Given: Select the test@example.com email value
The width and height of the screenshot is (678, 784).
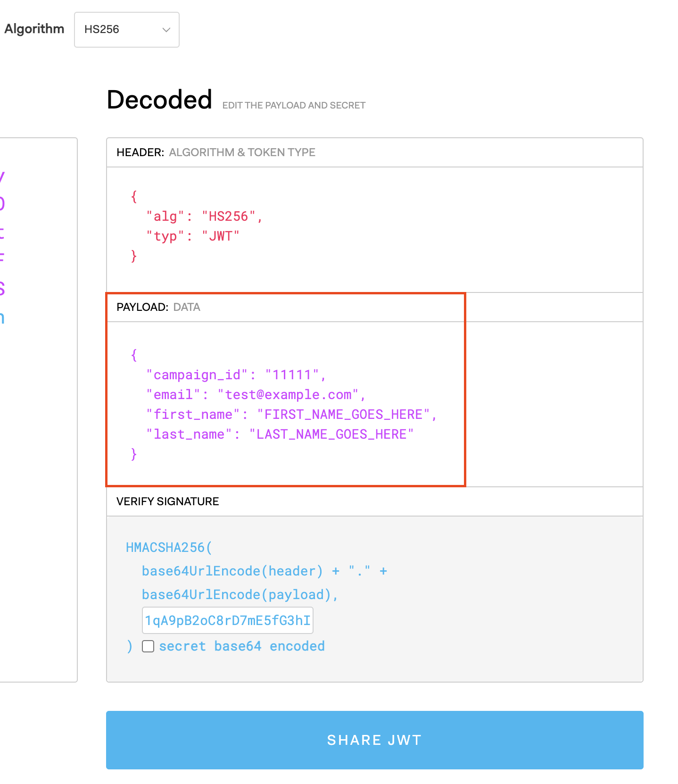Looking at the screenshot, I should click(288, 395).
